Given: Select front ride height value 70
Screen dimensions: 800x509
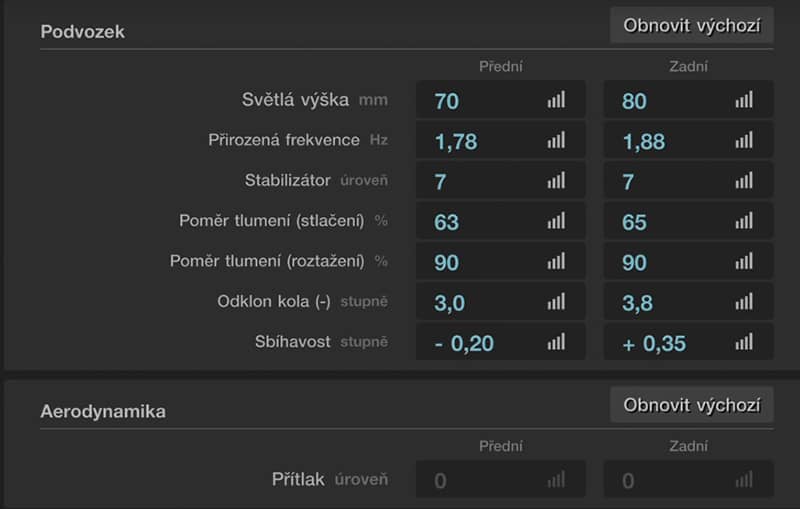Looking at the screenshot, I should click(x=501, y=100).
